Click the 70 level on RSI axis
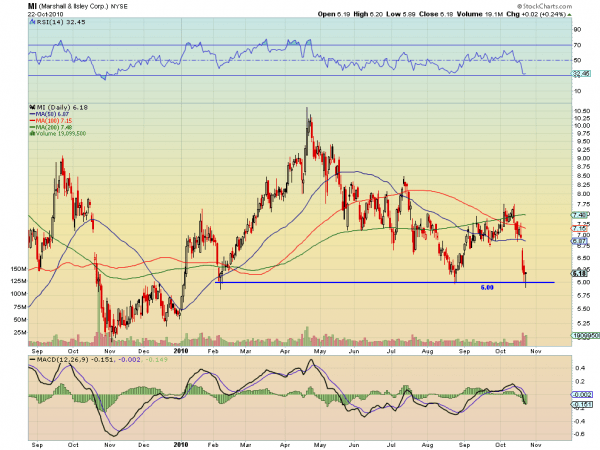This screenshot has height=450, width=600. [x=577, y=45]
